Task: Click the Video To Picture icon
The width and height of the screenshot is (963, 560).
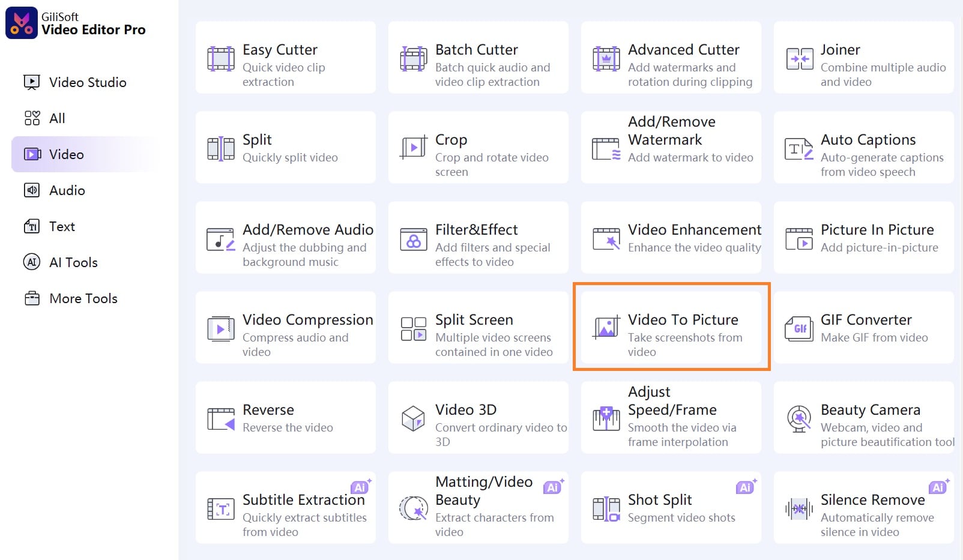Action: click(x=606, y=328)
